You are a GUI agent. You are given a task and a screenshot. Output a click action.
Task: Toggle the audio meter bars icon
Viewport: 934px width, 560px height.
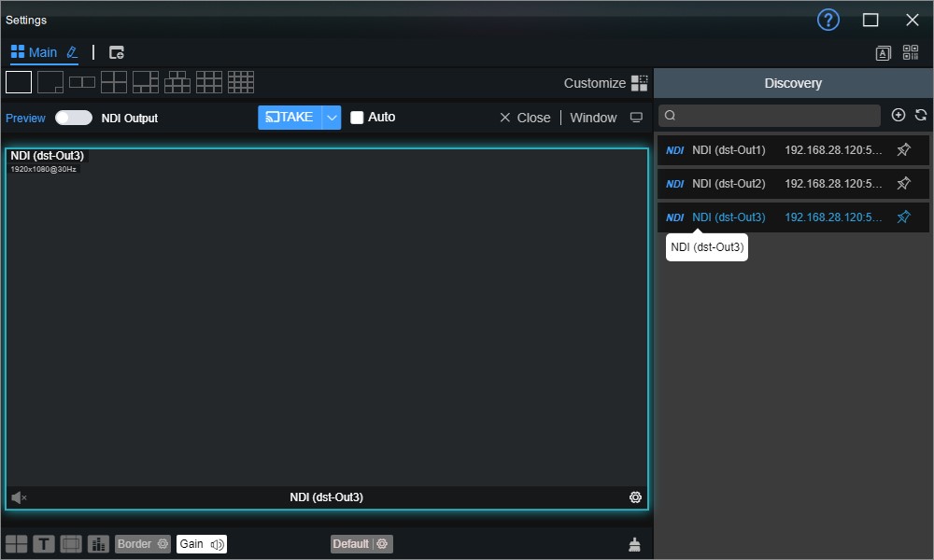pyautogui.click(x=98, y=544)
